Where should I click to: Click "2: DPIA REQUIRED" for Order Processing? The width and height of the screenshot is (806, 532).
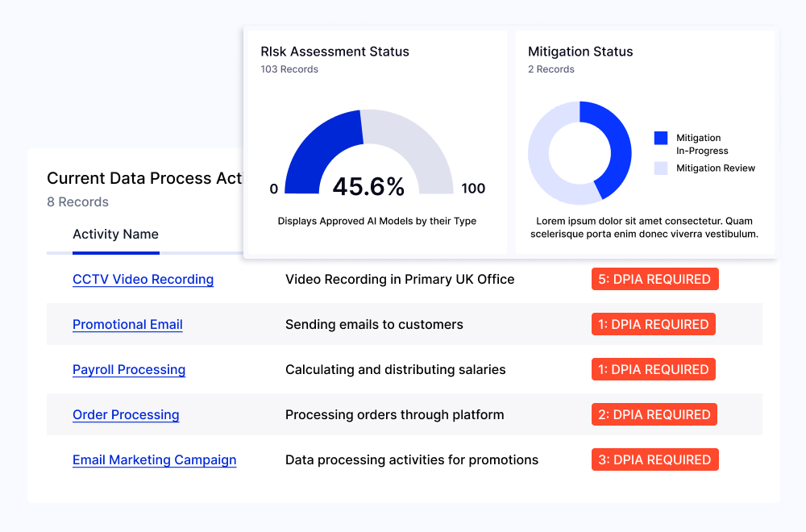point(654,414)
